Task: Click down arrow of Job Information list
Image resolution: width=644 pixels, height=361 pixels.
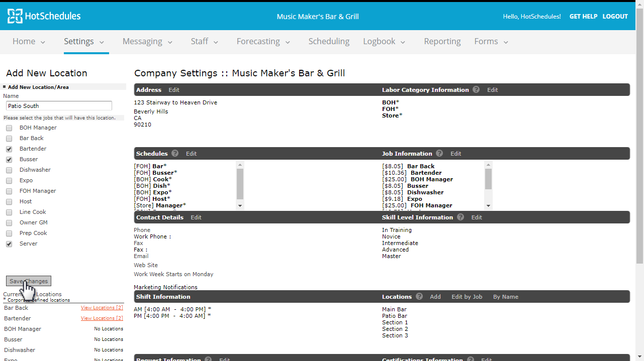Action: coord(489,205)
